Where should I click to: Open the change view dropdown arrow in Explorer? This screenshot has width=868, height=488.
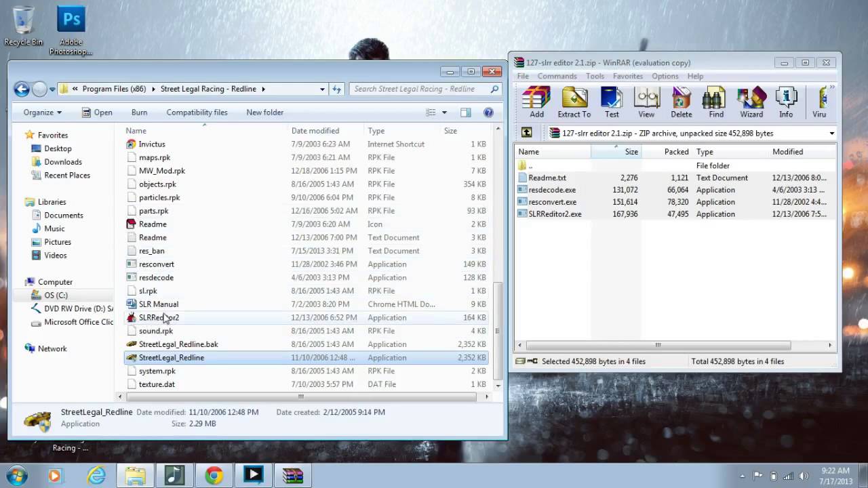point(444,113)
